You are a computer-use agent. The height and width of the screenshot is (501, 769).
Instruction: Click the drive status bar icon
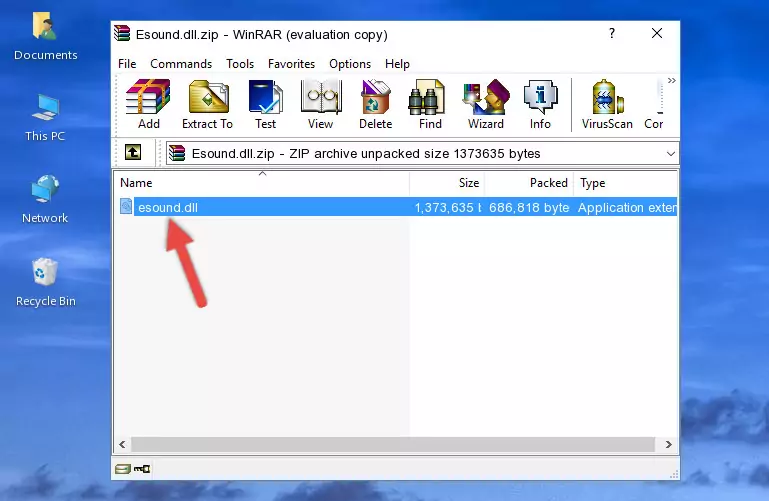(122, 469)
